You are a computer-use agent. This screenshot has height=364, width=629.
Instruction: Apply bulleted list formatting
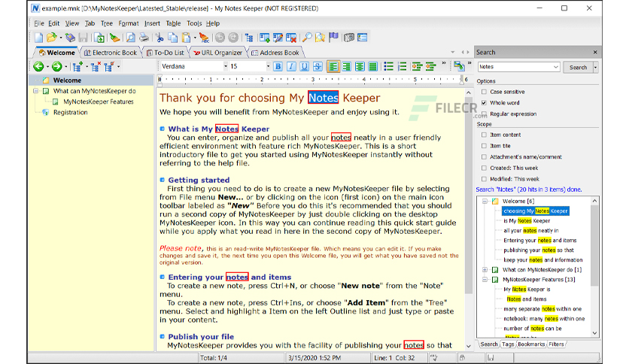388,66
